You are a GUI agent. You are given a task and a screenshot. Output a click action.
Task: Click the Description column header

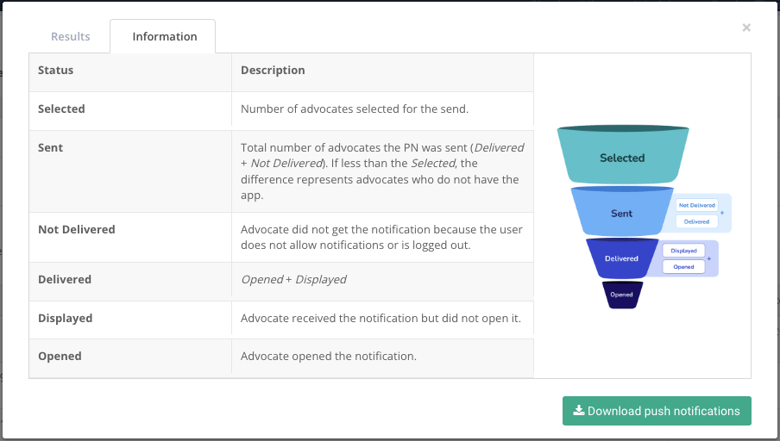coord(273,70)
